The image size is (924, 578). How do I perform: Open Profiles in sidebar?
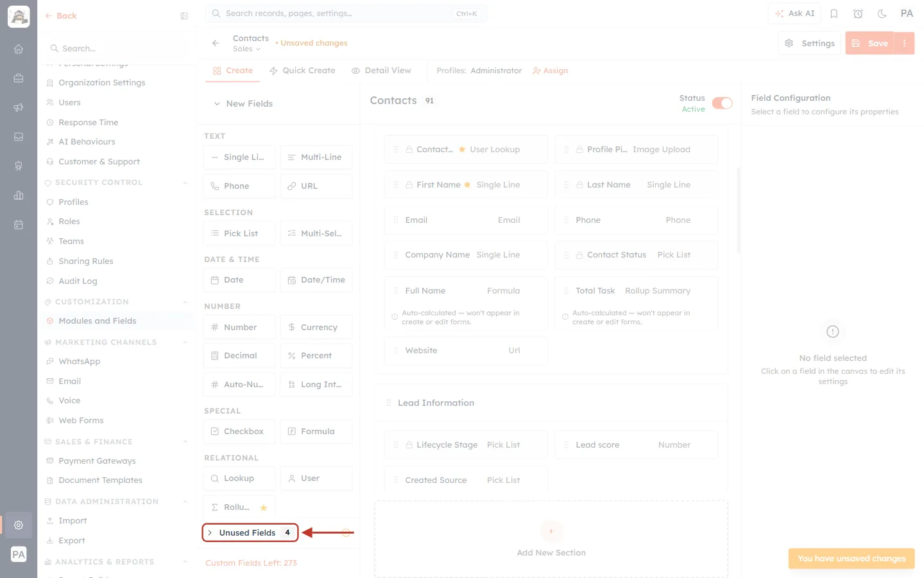pos(73,202)
